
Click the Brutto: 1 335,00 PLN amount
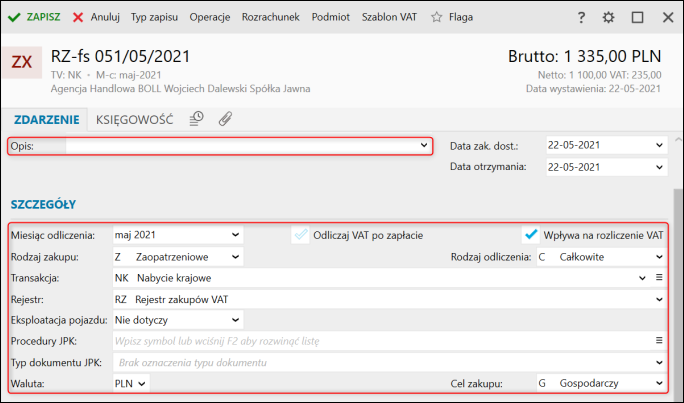point(585,56)
